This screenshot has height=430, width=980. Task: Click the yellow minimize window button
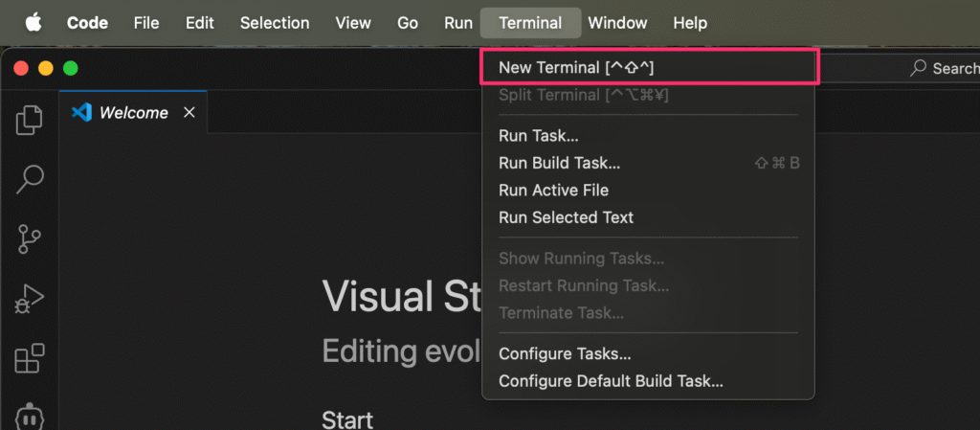[46, 68]
